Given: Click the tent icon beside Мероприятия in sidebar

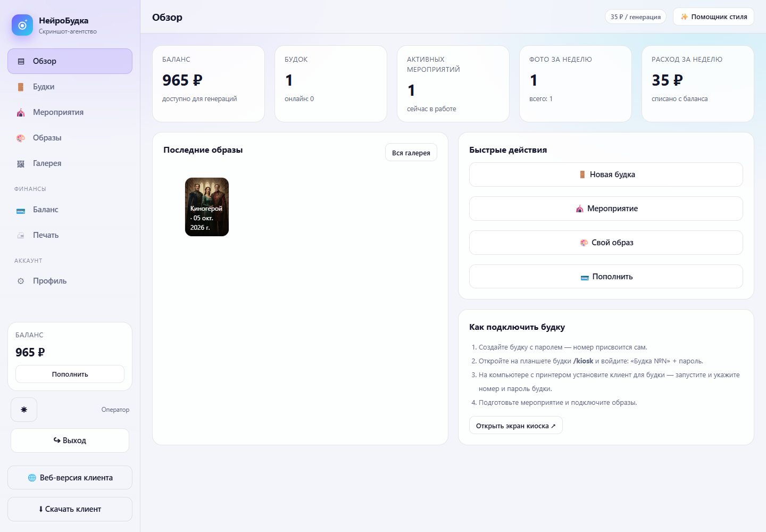Looking at the screenshot, I should click(21, 112).
